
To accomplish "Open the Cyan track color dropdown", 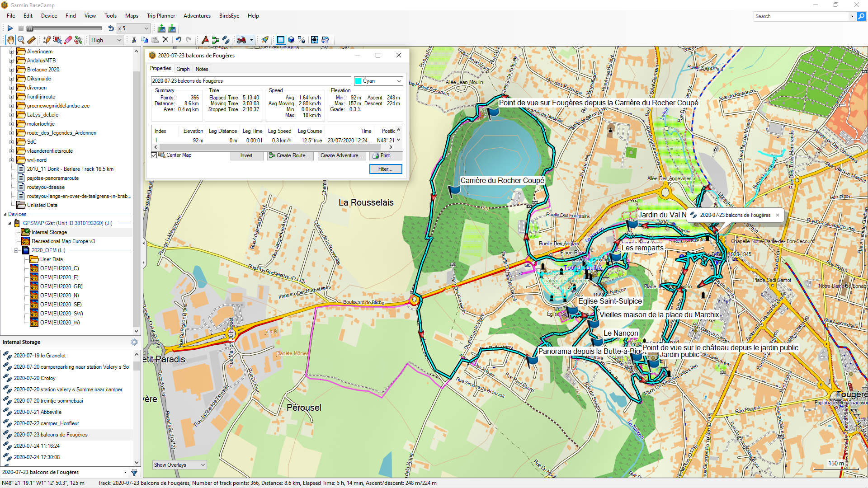I will 378,81.
